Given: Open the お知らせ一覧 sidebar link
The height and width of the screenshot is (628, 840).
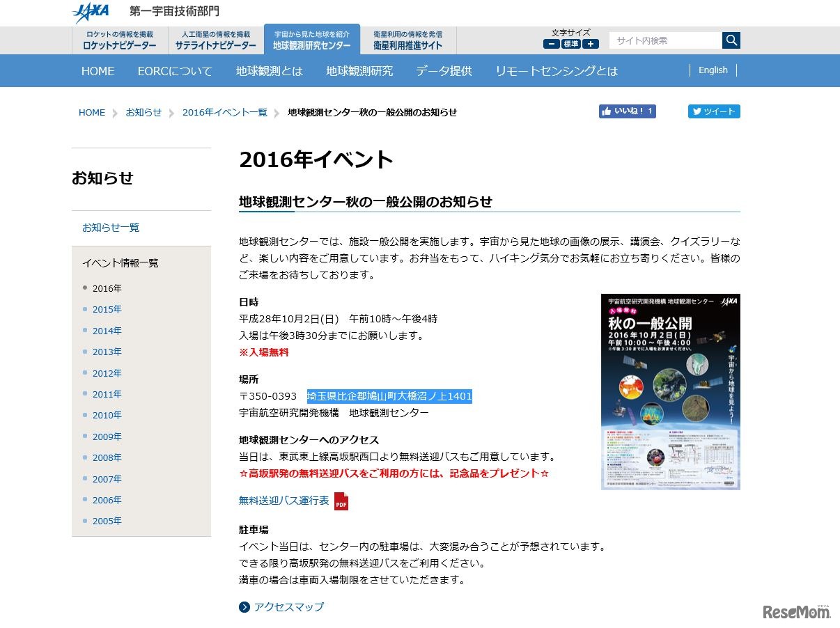Looking at the screenshot, I should point(110,227).
